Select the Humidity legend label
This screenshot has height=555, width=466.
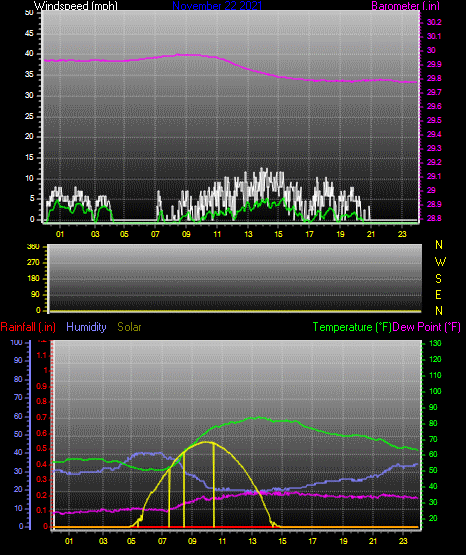86,327
